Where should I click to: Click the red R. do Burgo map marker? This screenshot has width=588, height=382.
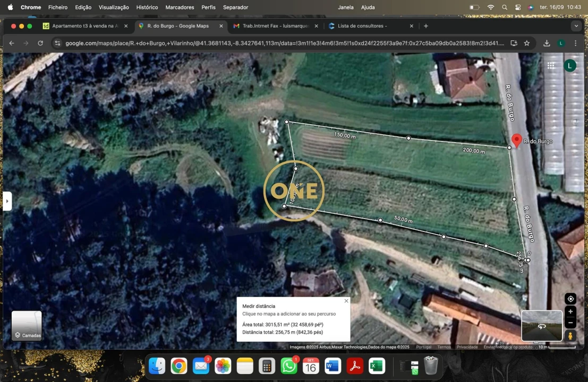coord(516,140)
